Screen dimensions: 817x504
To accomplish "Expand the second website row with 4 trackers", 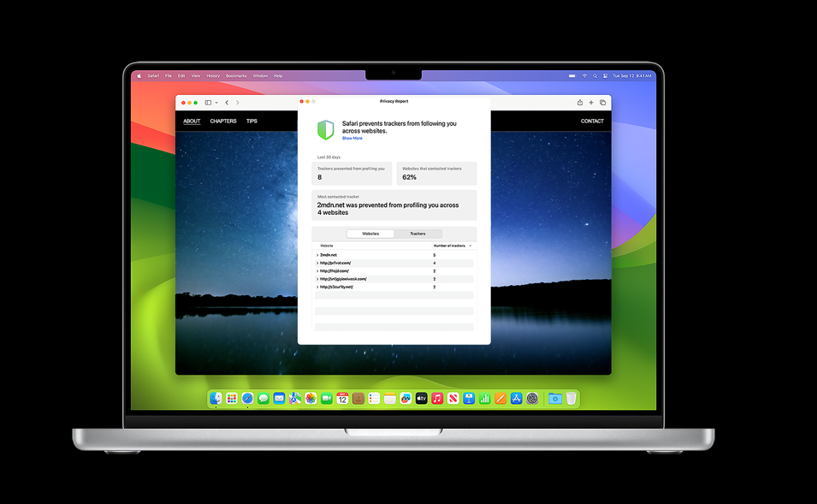I will 317,263.
